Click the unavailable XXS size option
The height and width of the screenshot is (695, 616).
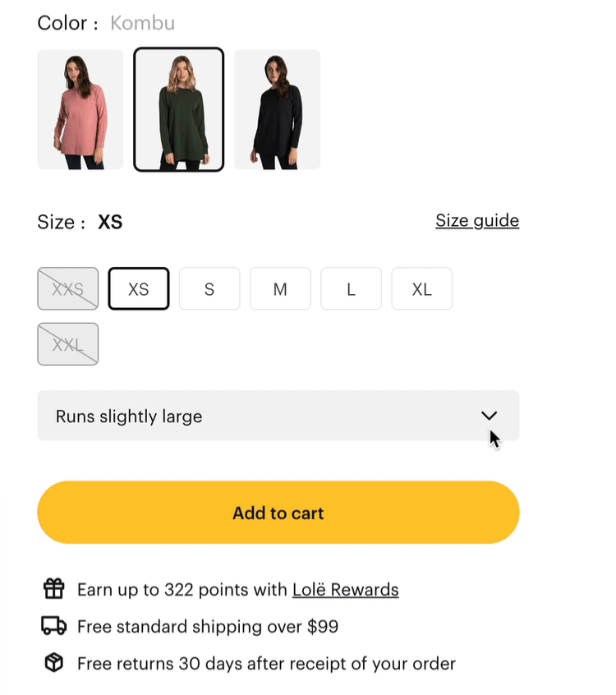point(68,289)
